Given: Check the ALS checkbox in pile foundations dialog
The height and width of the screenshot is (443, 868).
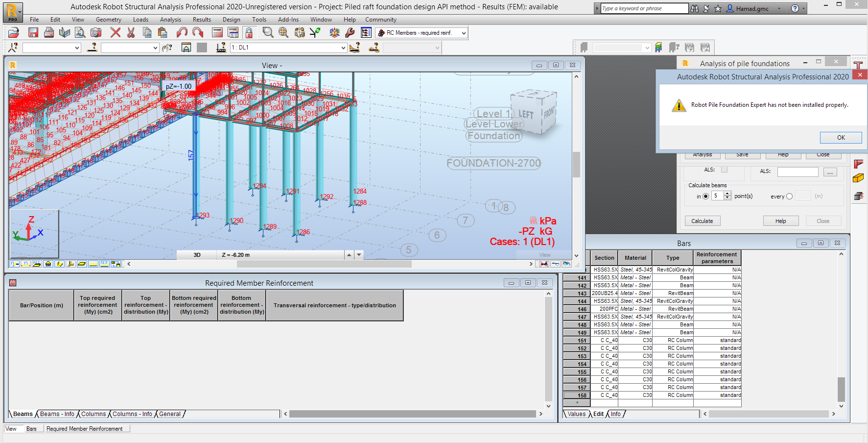Looking at the screenshot, I should tap(724, 169).
